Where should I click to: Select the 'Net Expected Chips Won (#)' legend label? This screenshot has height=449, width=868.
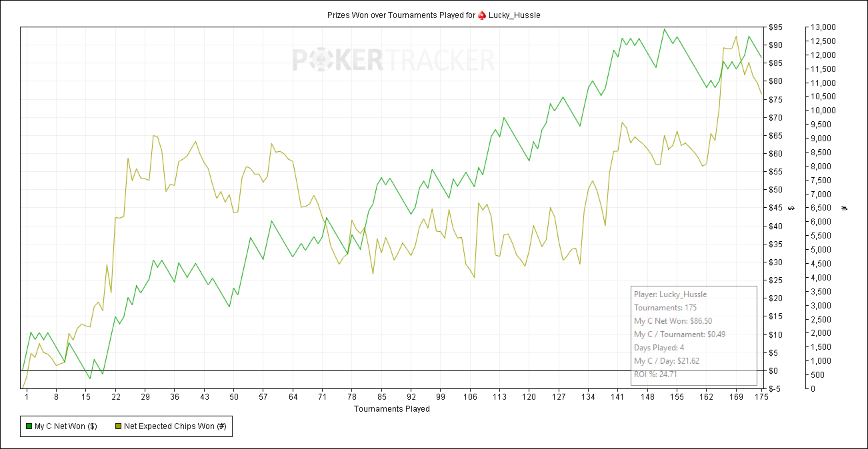(177, 426)
